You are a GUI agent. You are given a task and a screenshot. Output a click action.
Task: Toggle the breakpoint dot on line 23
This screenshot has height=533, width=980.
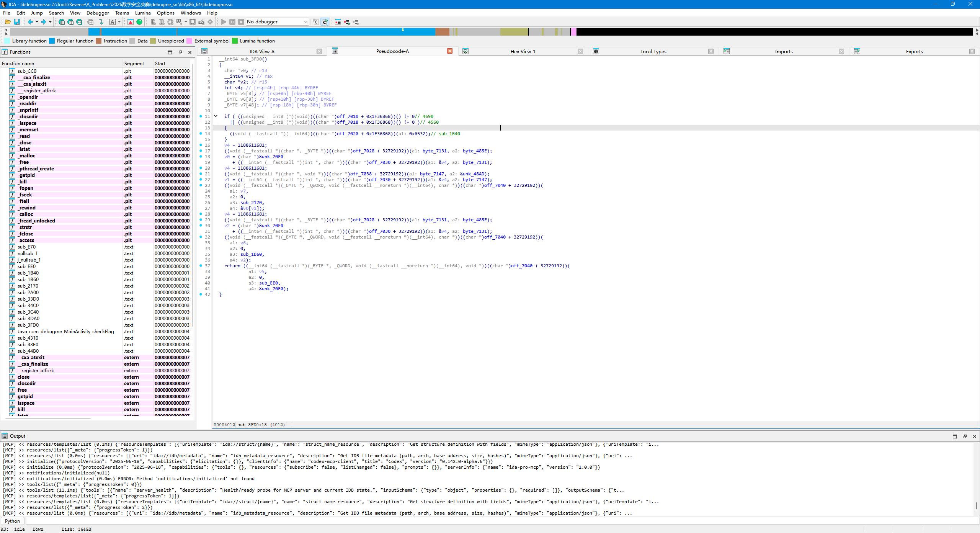tap(201, 185)
